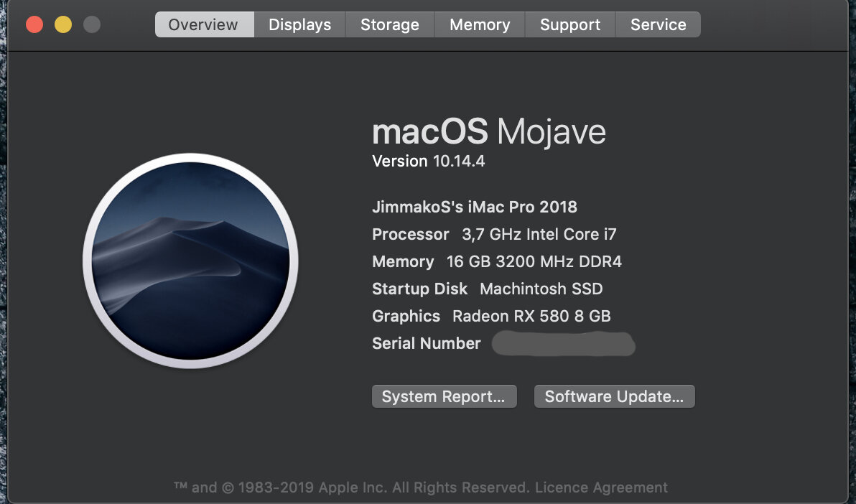Image resolution: width=856 pixels, height=504 pixels.
Task: Click the redacted Serial Number field
Action: click(564, 344)
